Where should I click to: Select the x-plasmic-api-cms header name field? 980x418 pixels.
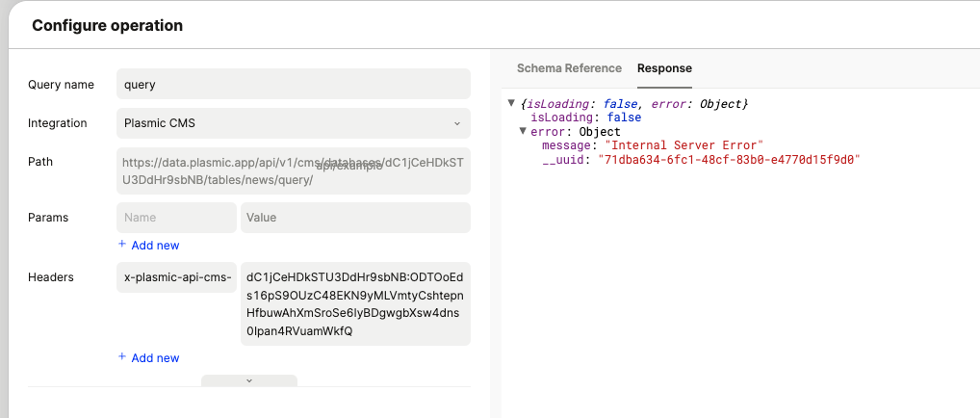tap(176, 276)
